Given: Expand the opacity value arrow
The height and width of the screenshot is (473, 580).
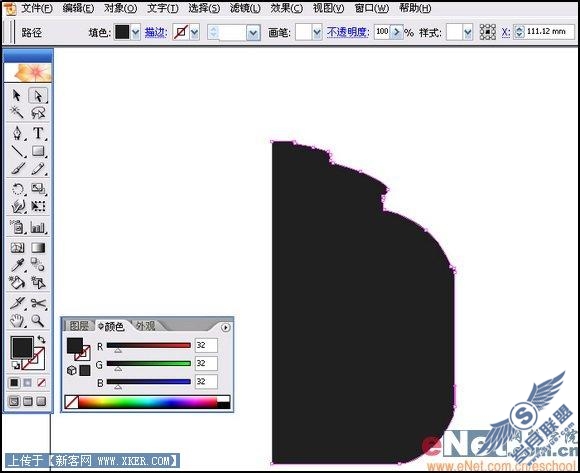Looking at the screenshot, I should (396, 32).
